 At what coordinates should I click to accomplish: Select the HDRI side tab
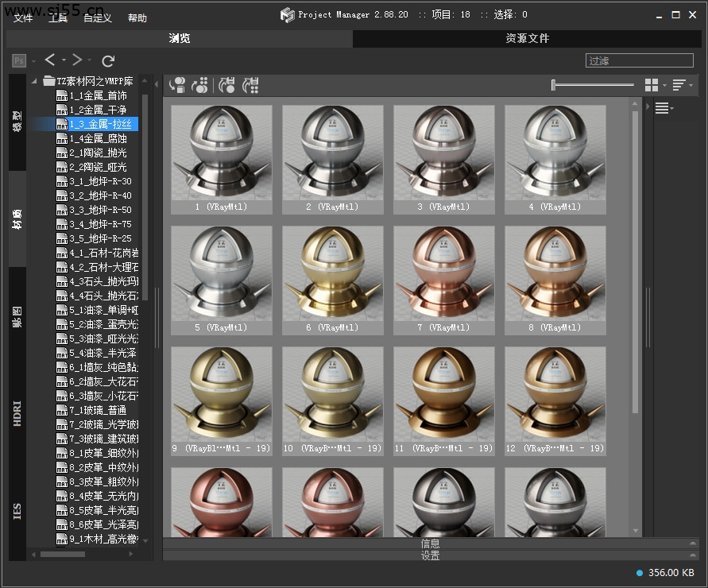pyautogui.click(x=17, y=413)
